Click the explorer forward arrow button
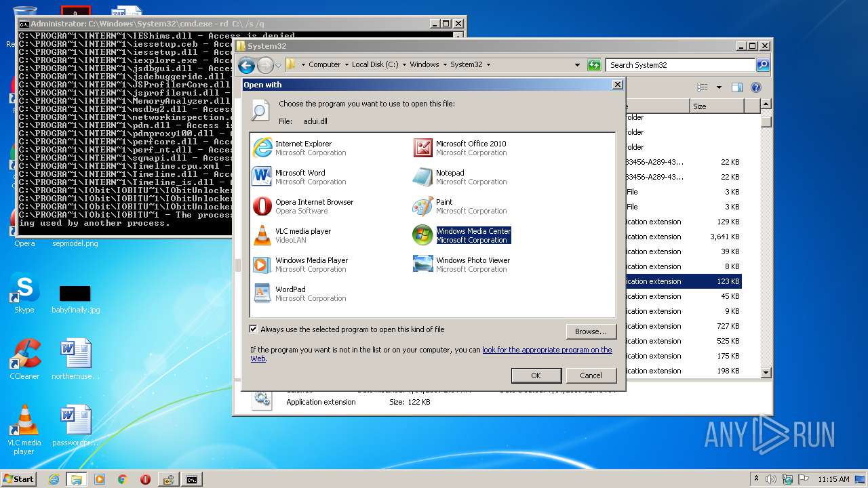 tap(265, 65)
